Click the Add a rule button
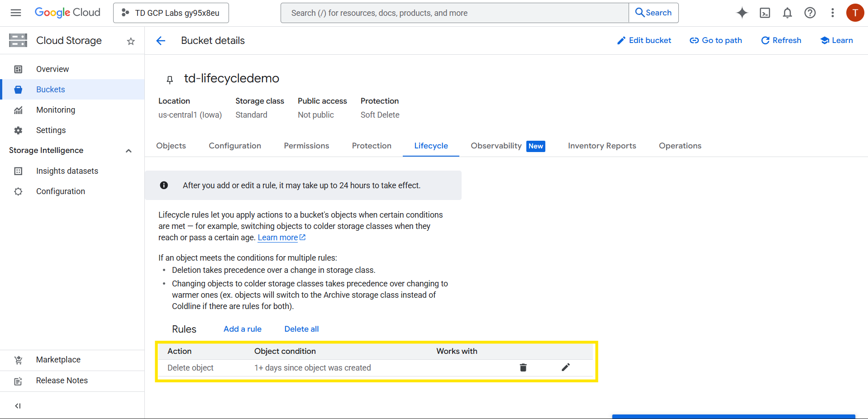The height and width of the screenshot is (419, 868). click(x=243, y=329)
